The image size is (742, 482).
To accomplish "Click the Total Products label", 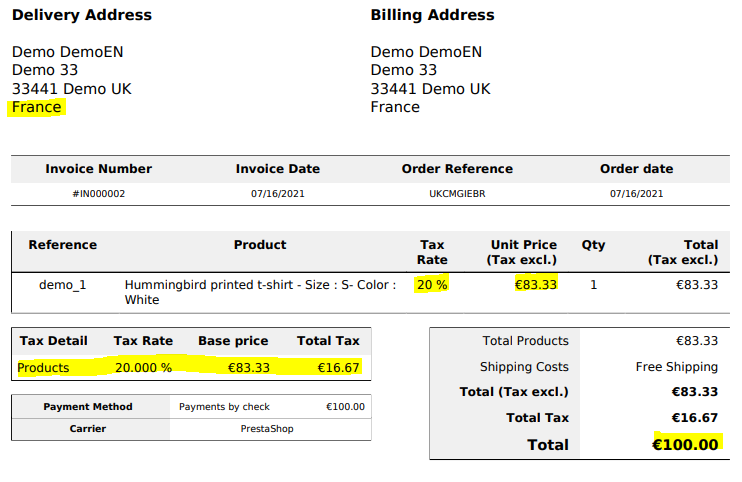I will coord(525,341).
